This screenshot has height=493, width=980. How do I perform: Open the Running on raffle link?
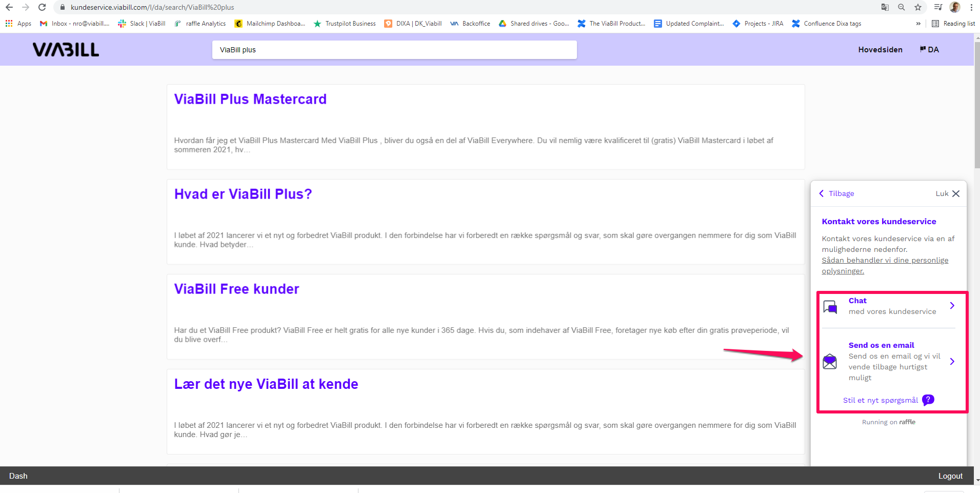tap(889, 422)
